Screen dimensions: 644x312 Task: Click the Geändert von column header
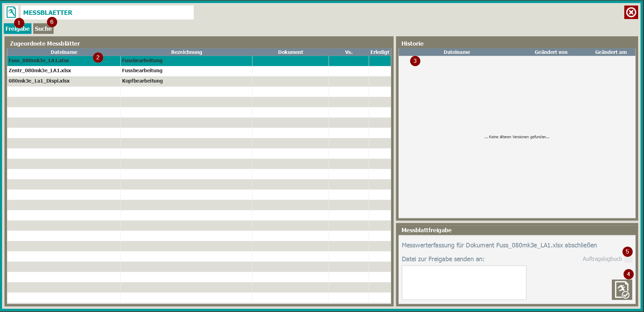point(551,52)
